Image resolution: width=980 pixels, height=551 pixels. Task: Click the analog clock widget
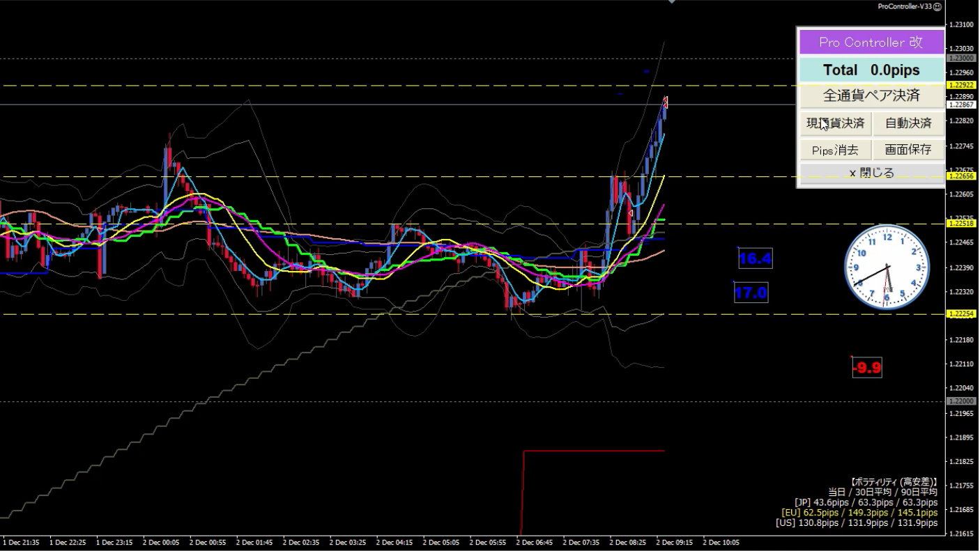pyautogui.click(x=887, y=267)
